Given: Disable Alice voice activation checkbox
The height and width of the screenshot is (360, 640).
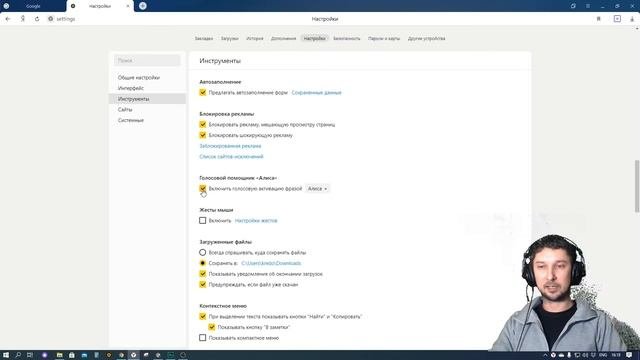Looking at the screenshot, I should [202, 189].
